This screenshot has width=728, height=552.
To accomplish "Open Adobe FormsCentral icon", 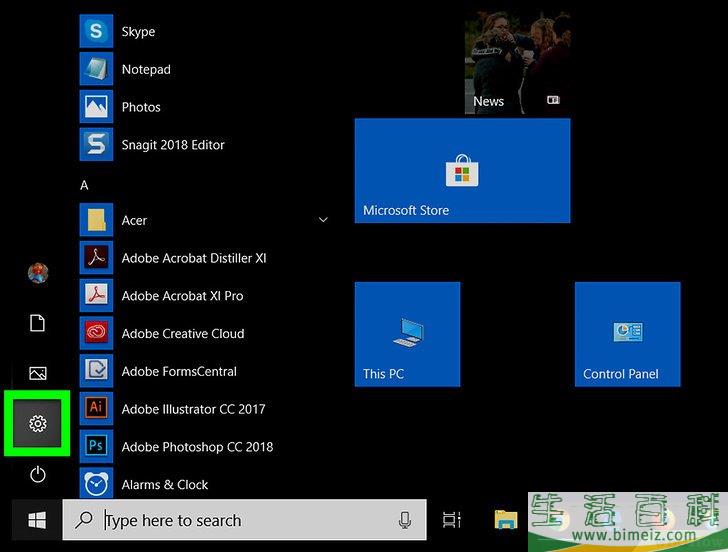I will [96, 371].
